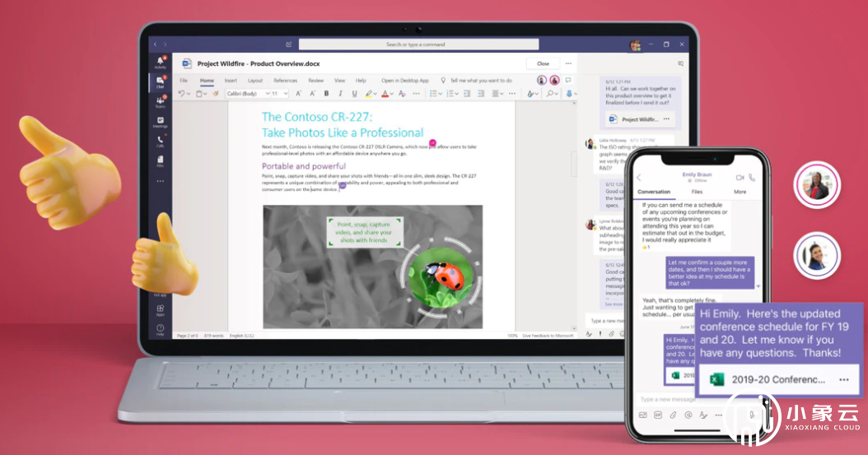Switch to the Layout ribbon tab
868x455 pixels.
pos(255,80)
